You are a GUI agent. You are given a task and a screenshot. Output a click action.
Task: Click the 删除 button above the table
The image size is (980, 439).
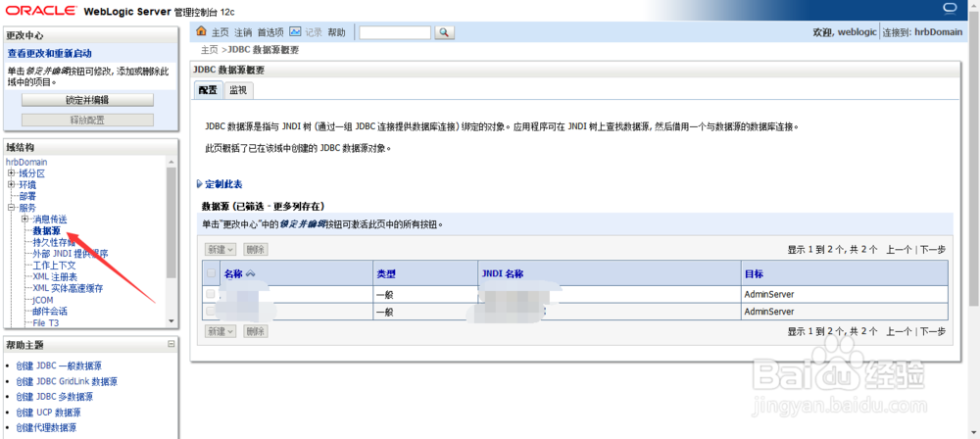(x=256, y=250)
